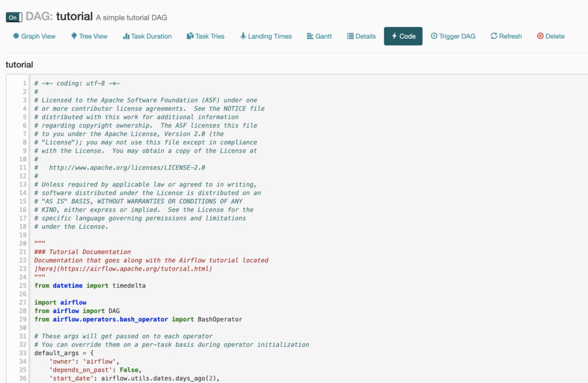
Task: Click the Landing Times plane icon
Action: [x=243, y=36]
